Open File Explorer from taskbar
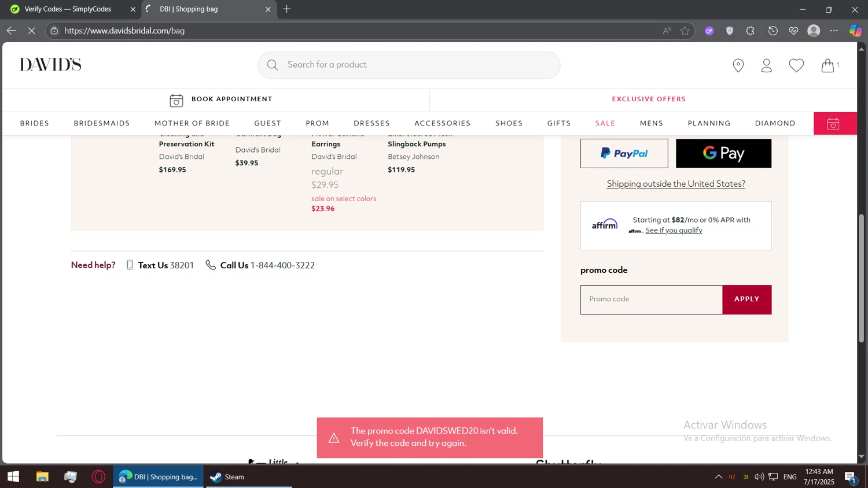868x488 pixels. 42,477
